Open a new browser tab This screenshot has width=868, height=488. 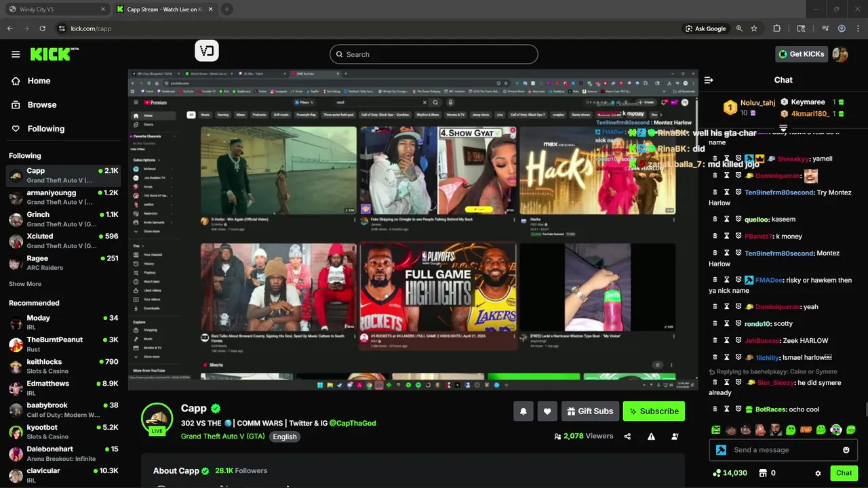(x=226, y=9)
